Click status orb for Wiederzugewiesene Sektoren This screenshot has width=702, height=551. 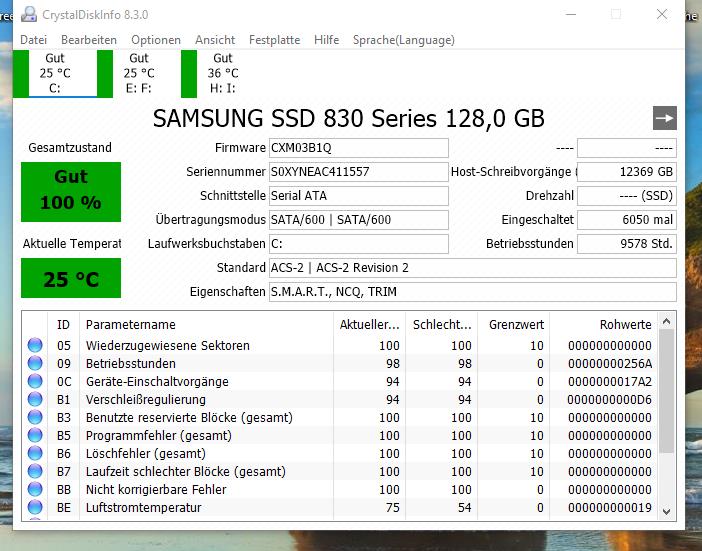[x=35, y=345]
